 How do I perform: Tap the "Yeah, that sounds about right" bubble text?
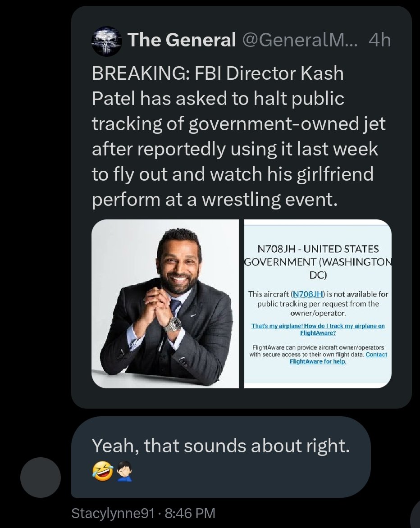(221, 446)
